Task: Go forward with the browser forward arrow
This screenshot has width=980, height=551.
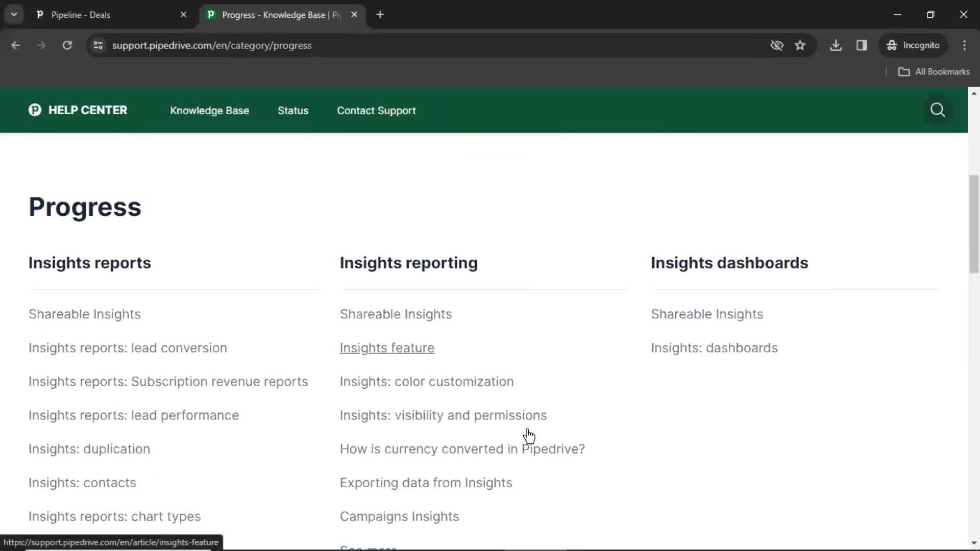Action: [x=41, y=45]
